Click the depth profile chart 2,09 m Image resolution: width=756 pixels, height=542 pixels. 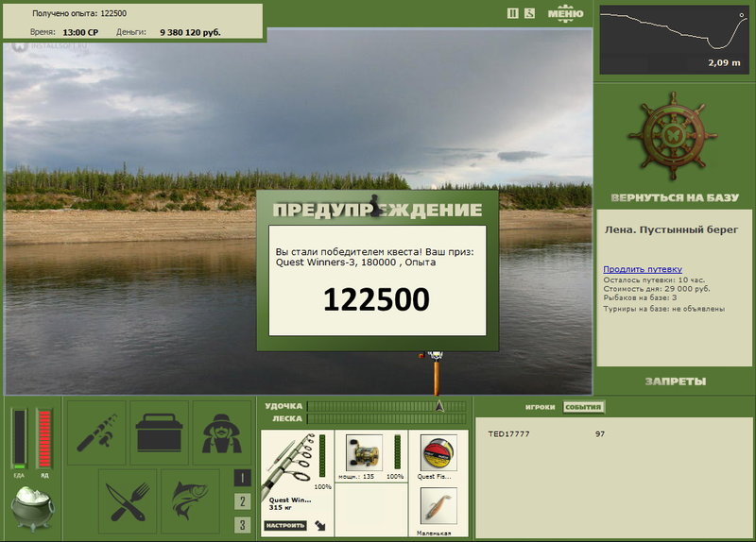[674, 40]
